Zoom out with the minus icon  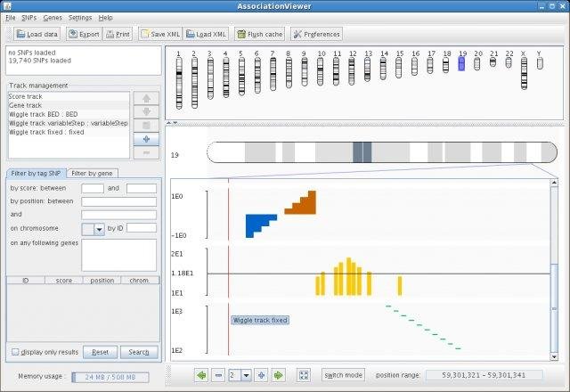coord(218,375)
